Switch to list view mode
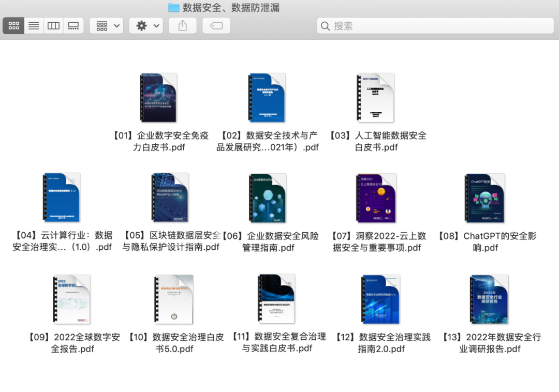559x392 pixels. (34, 26)
